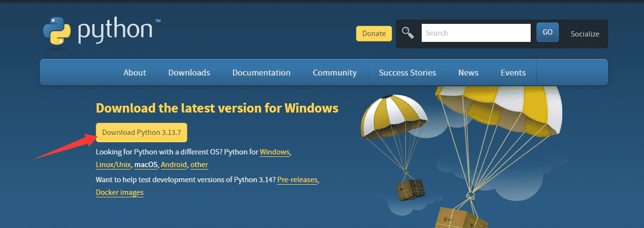
Task: Open the Pre-releases link
Action: [297, 180]
